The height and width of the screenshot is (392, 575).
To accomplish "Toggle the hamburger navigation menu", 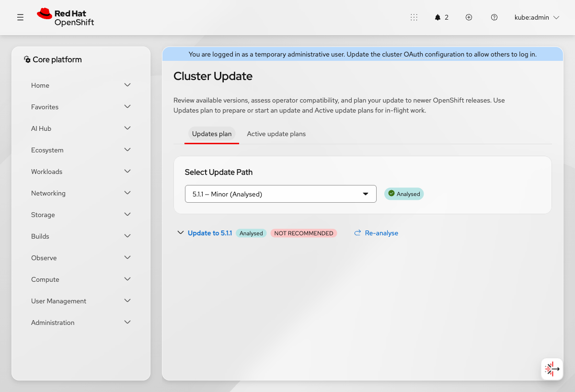I will coord(20,17).
